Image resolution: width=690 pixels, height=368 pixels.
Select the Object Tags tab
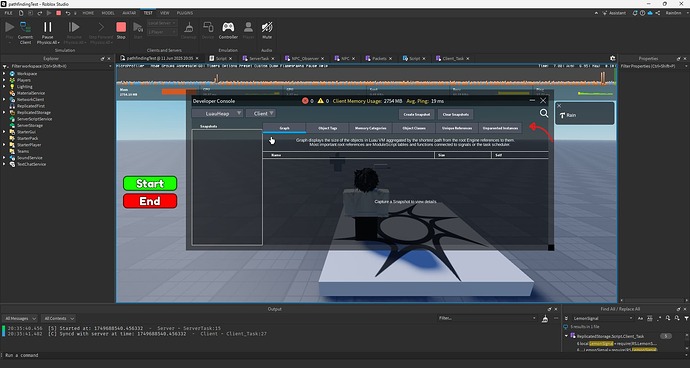click(x=327, y=128)
